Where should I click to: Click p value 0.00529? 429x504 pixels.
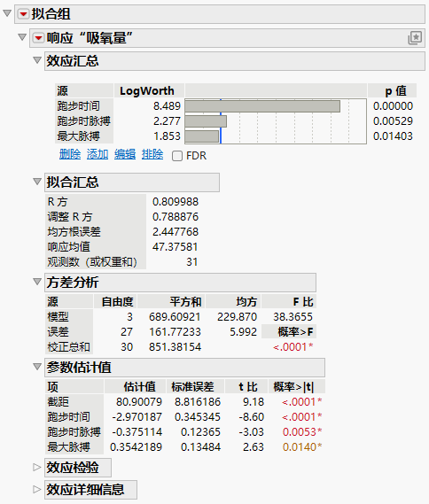[x=393, y=121]
